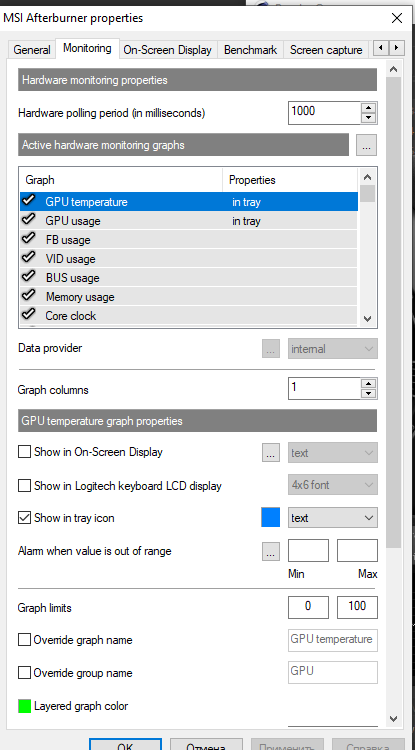Open the On-Screen Display tab
Screen dimensions: 415x750
point(168,50)
